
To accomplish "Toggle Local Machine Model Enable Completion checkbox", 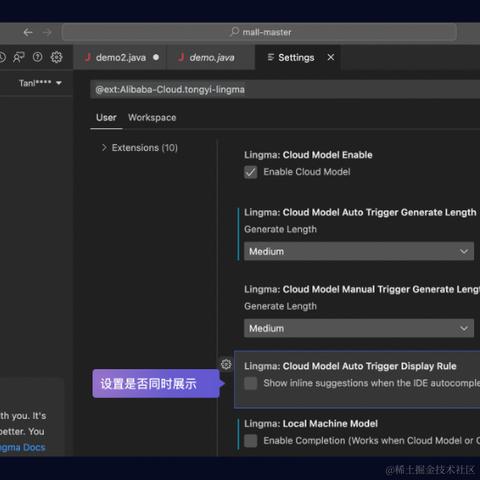I will (251, 441).
